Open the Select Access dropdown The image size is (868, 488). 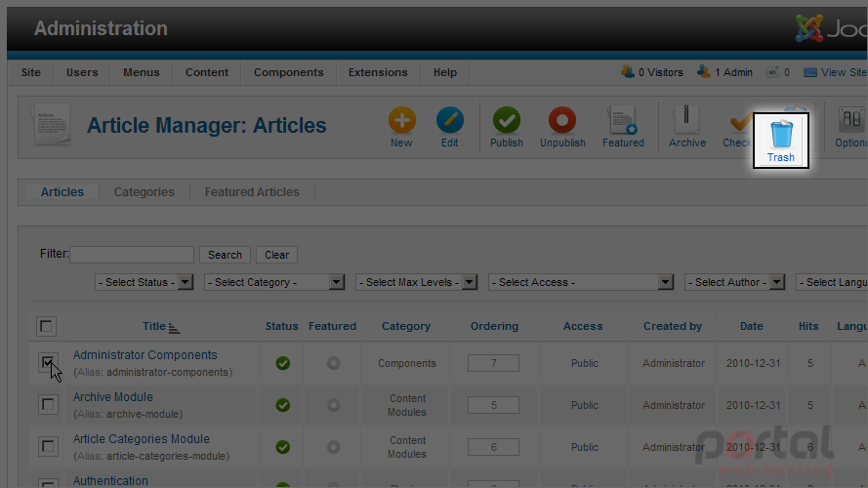click(x=581, y=282)
